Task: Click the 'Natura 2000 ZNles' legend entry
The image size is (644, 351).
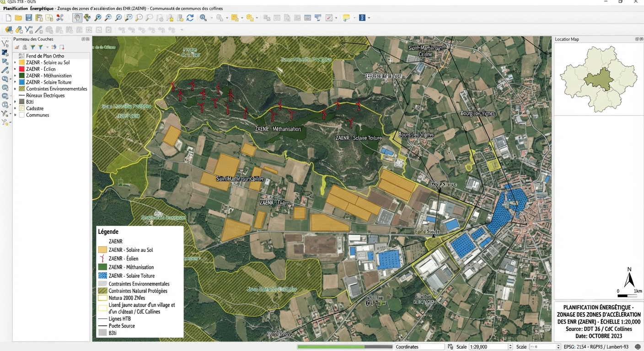Action: 127,298
